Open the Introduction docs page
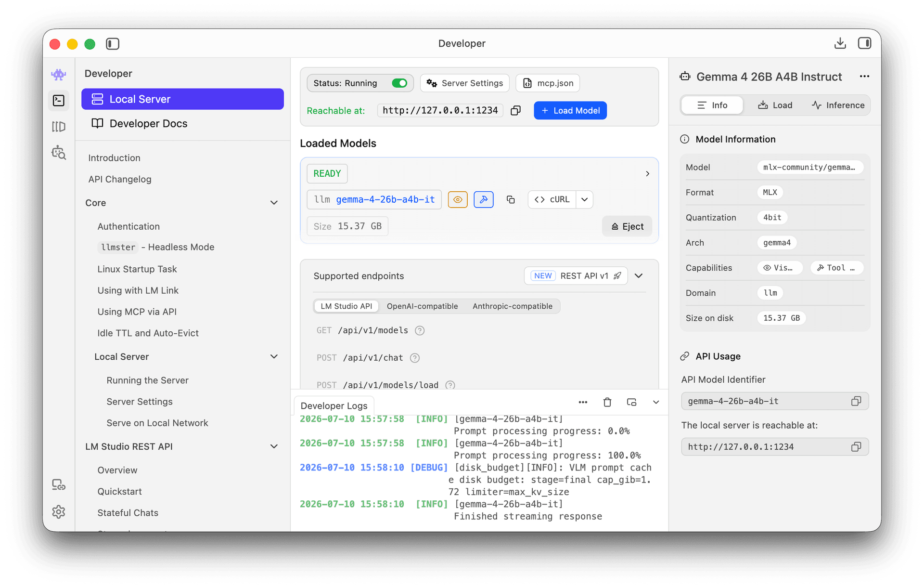The image size is (924, 588). 114,158
